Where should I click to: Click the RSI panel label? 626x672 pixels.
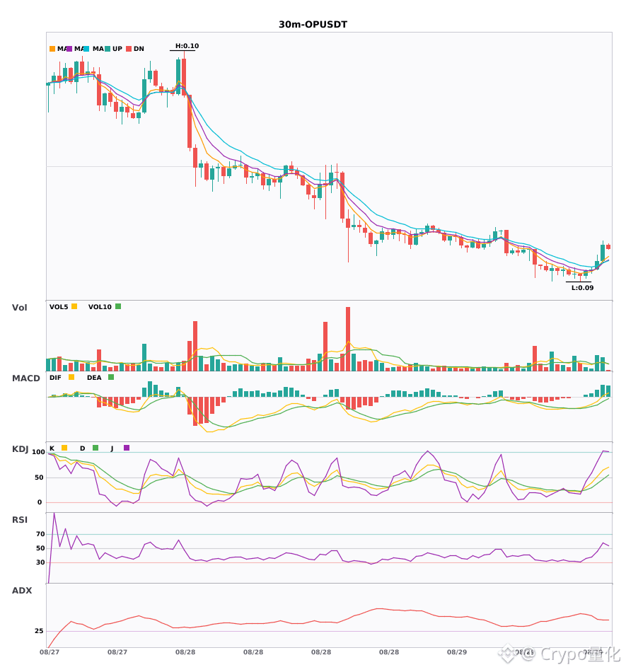coord(20,519)
